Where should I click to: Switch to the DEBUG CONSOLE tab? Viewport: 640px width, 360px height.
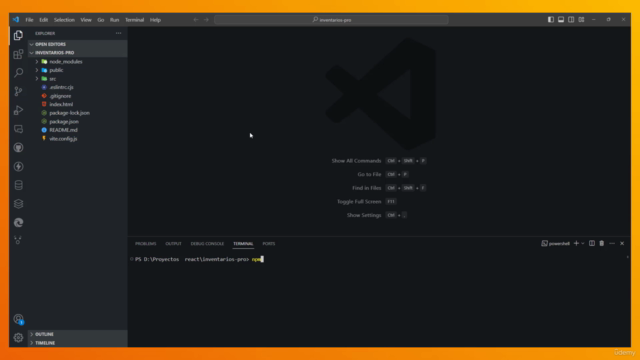207,244
